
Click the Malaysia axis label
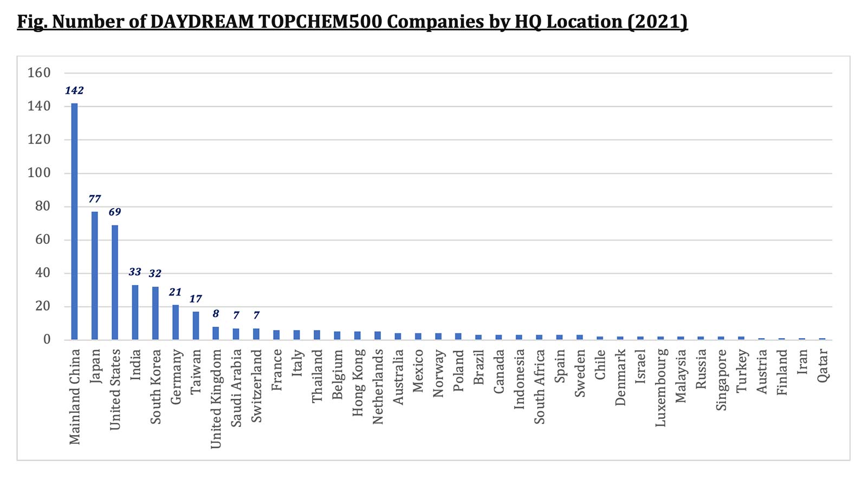[x=681, y=376]
